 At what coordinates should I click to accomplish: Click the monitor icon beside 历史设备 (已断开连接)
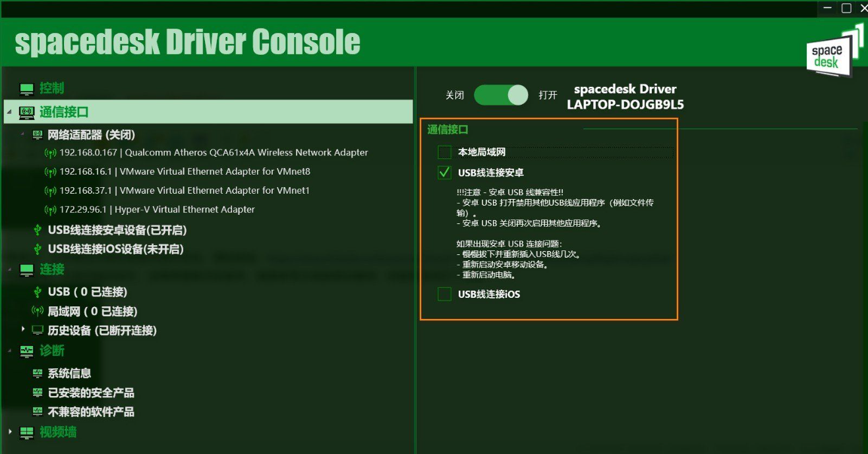tap(38, 330)
